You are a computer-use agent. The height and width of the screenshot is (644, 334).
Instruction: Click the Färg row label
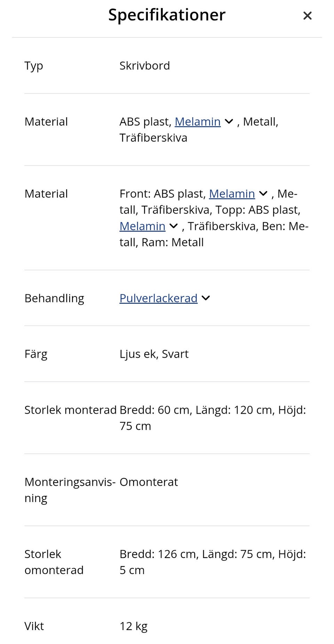pyautogui.click(x=36, y=354)
